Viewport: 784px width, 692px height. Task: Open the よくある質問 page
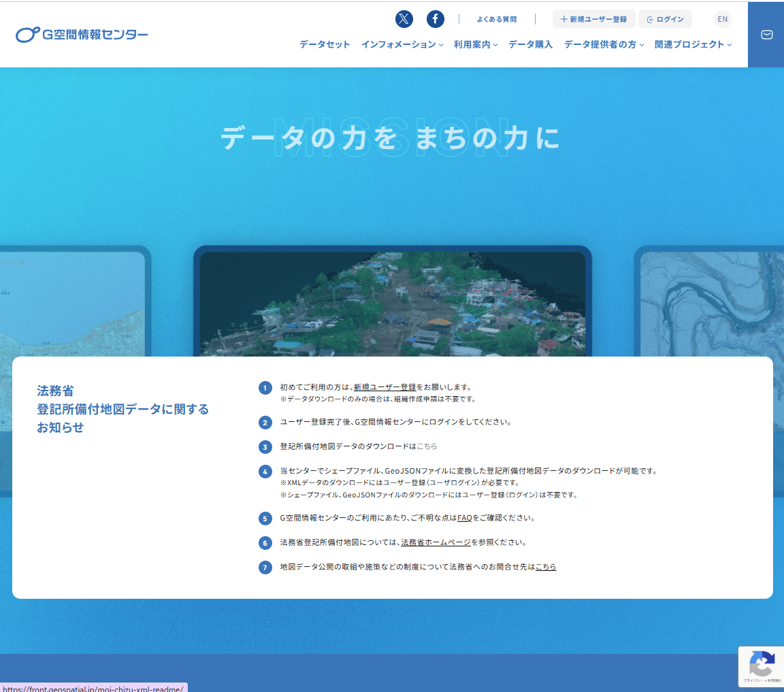[497, 19]
